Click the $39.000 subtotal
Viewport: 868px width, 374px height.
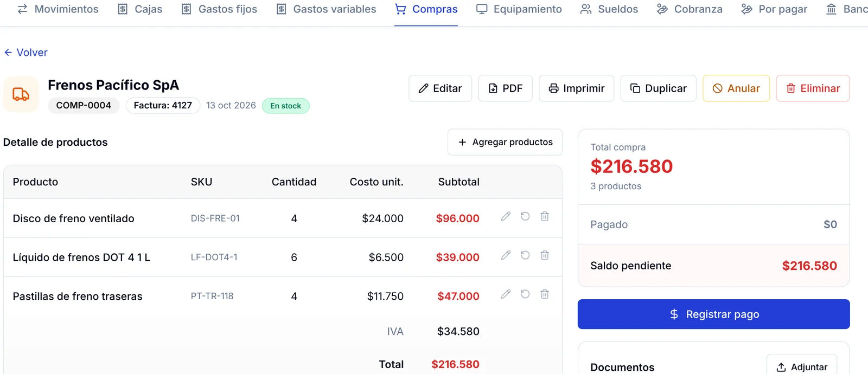tap(458, 257)
